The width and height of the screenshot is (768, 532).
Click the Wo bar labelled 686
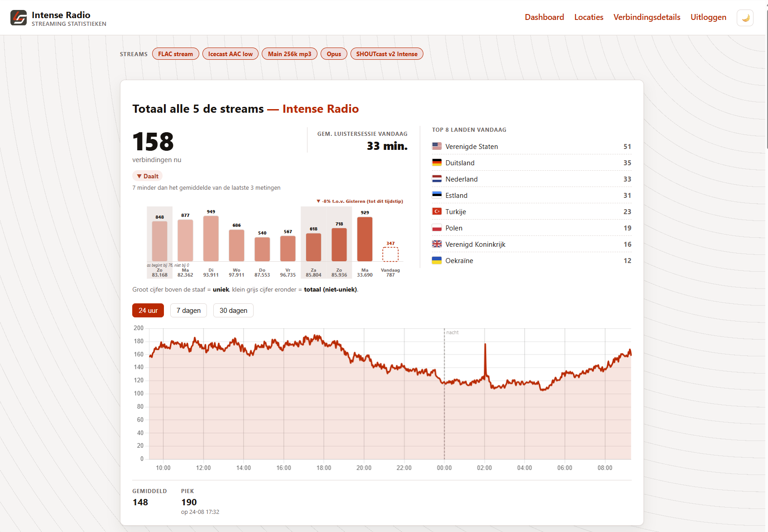[x=236, y=245]
